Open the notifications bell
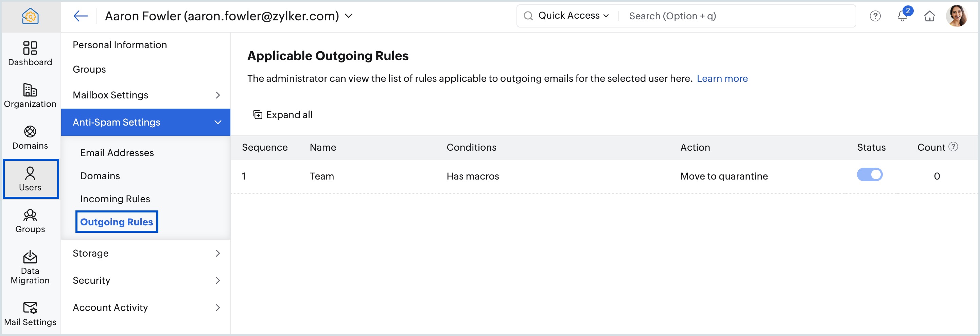The image size is (980, 336). (x=903, y=16)
